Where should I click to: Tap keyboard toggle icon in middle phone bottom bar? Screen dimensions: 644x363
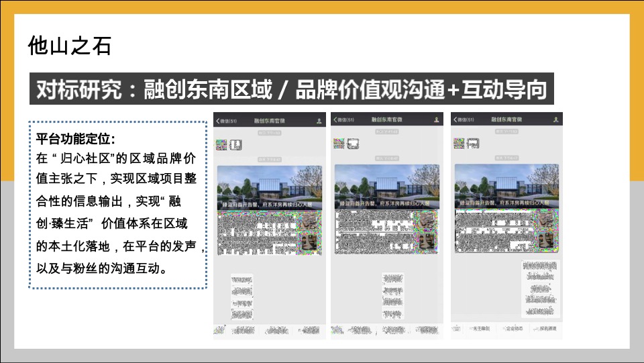coord(337,329)
